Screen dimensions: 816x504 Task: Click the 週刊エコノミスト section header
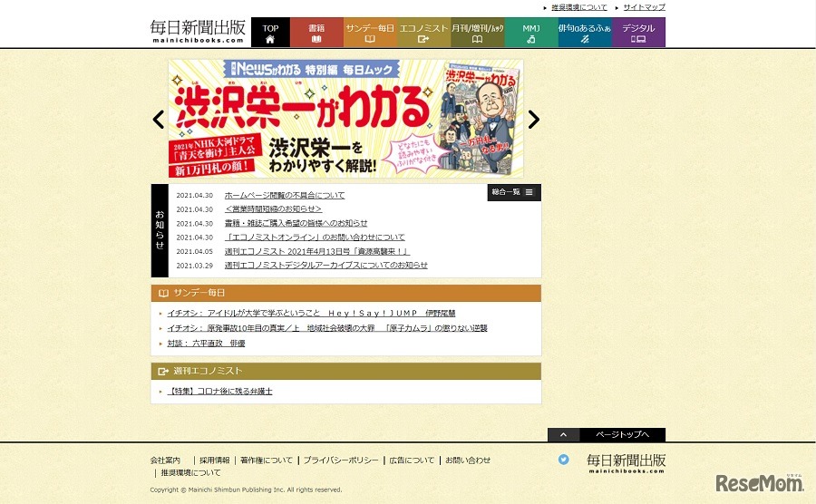(x=346, y=371)
